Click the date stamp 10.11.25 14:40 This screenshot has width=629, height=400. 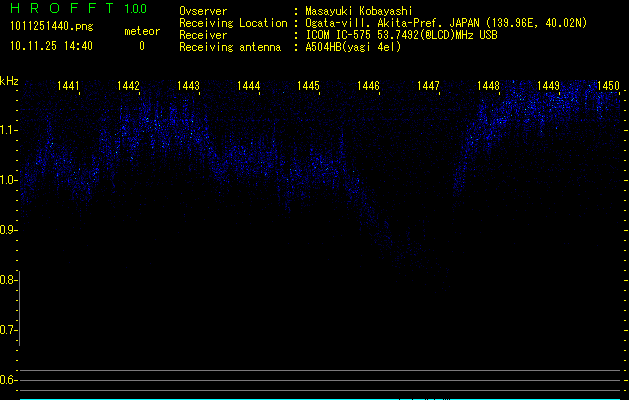pos(51,46)
